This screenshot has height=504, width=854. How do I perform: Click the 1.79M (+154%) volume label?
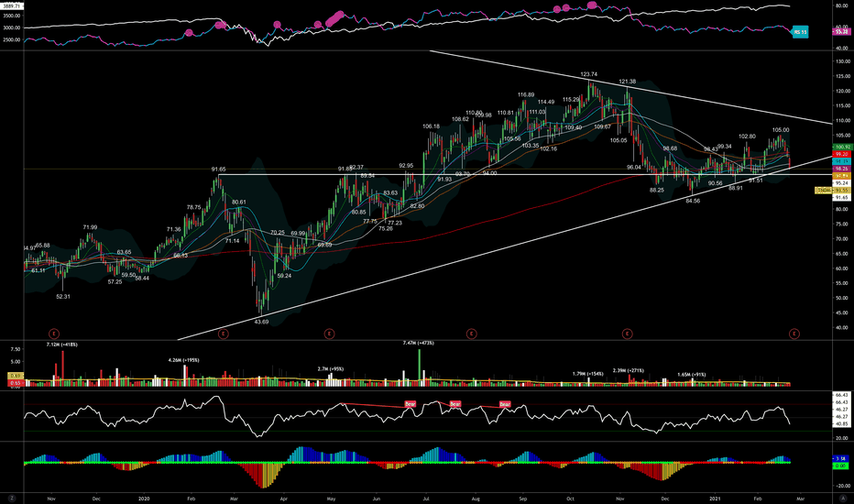pos(587,374)
